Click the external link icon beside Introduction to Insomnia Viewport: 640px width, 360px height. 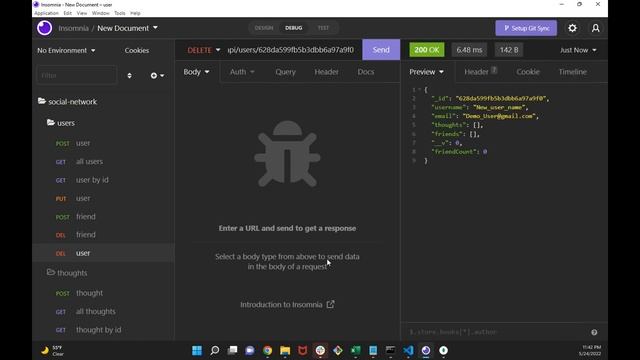(331, 304)
